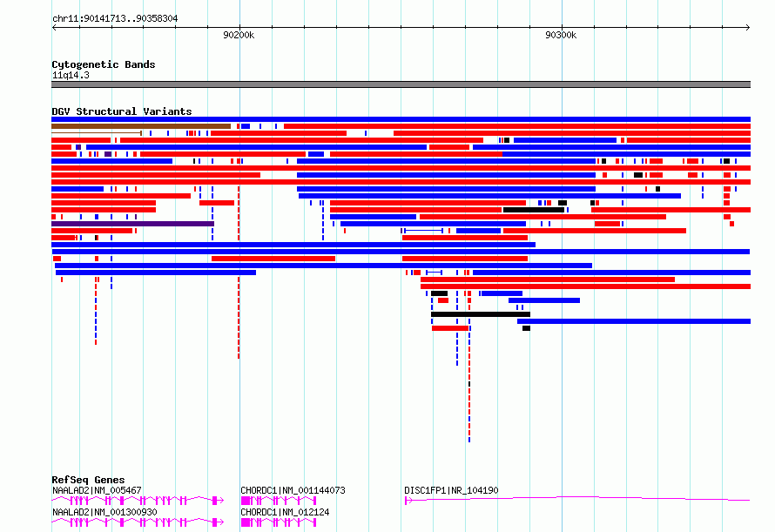Select the DGV Structural Variants track title
The width and height of the screenshot is (775, 532).
(x=122, y=111)
